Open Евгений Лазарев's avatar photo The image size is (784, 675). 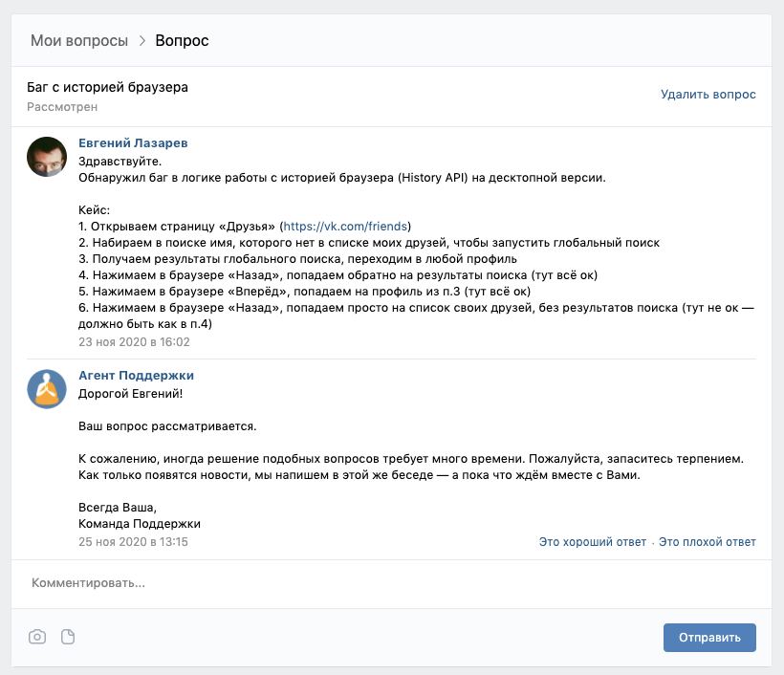(x=47, y=157)
